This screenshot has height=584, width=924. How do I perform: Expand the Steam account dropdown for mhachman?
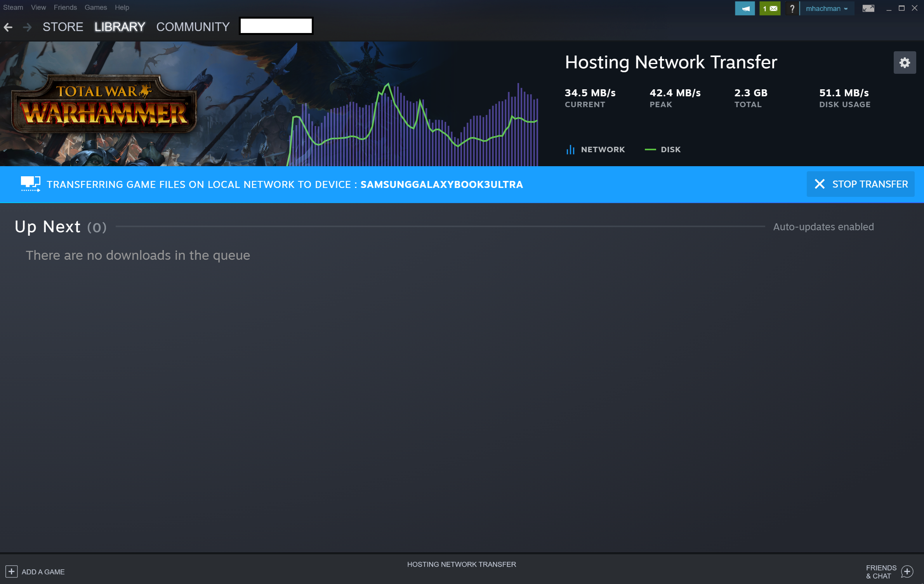click(826, 7)
